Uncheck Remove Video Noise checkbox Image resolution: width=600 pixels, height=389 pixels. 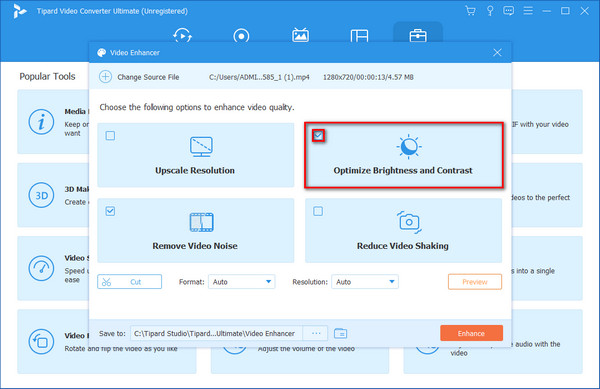(x=110, y=211)
